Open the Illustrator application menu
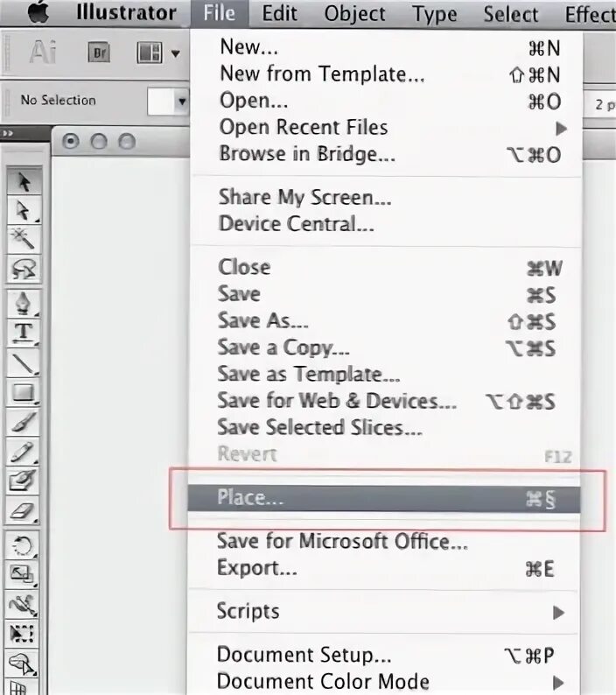The image size is (616, 695). (x=126, y=12)
